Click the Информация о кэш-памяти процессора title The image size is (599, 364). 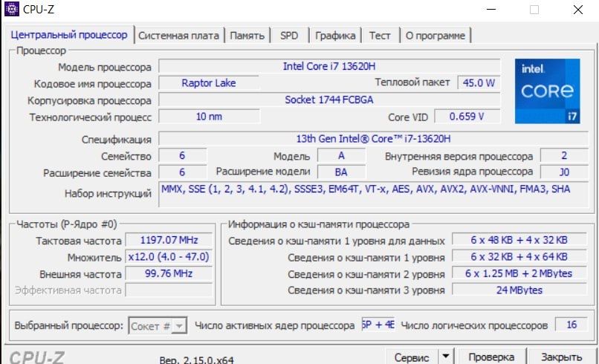point(319,224)
